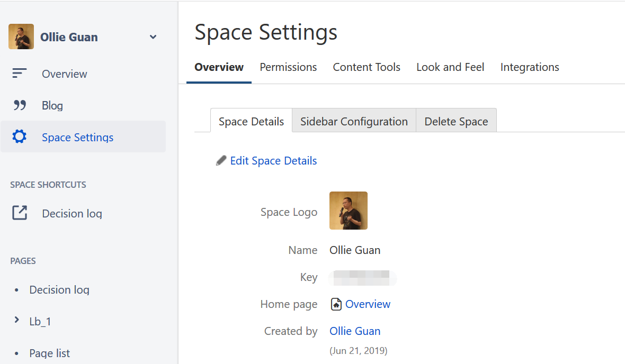Click the Blog quotation mark icon
Image resolution: width=625 pixels, height=364 pixels.
coord(20,105)
